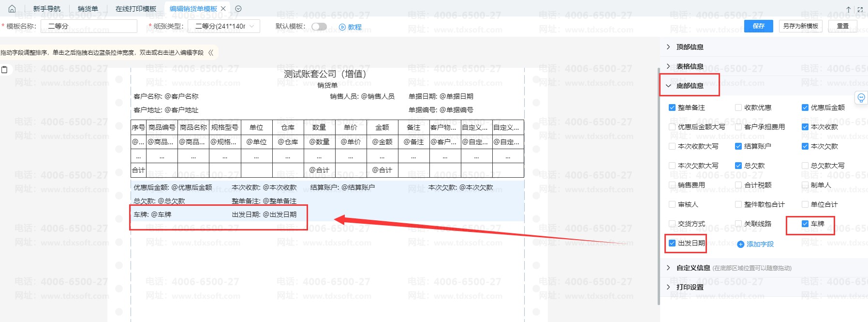Viewport: 868px width, 322px height.
Task: Switch to the 销货单 tab
Action: 88,9
